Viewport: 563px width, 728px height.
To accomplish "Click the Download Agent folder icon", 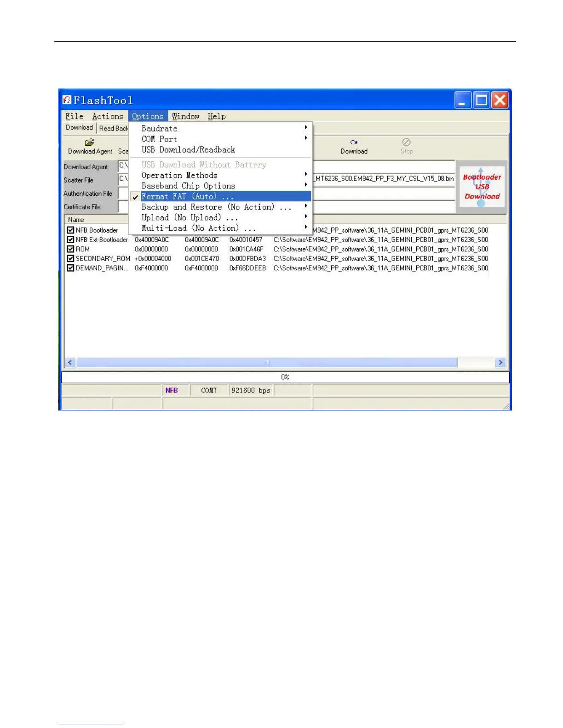I will (x=90, y=142).
